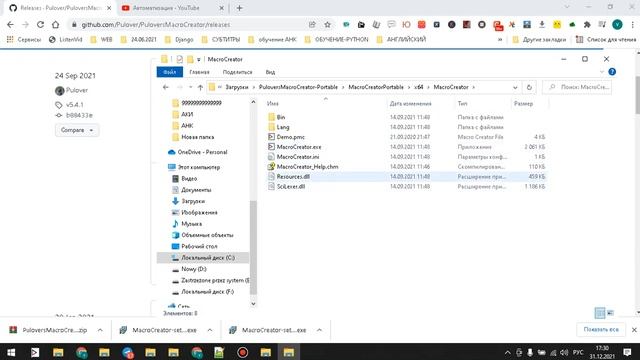Select the SciLexer.dll file
The width and height of the screenshot is (640, 360).
pyautogui.click(x=291, y=186)
